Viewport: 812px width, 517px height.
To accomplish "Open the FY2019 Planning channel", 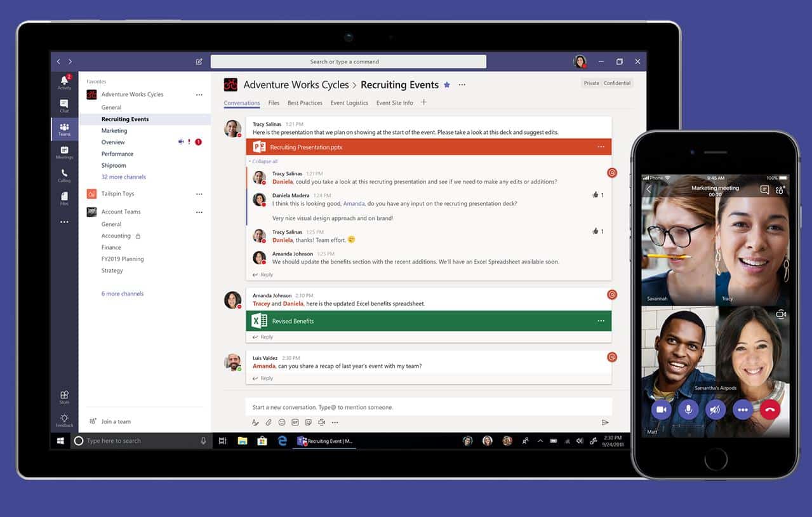I will pyautogui.click(x=123, y=259).
